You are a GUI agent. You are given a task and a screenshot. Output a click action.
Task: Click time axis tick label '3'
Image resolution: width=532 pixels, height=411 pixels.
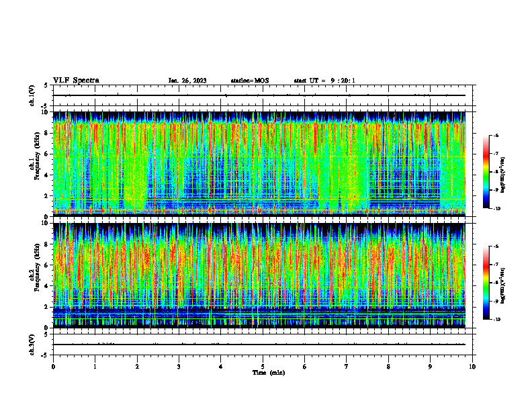(179, 367)
